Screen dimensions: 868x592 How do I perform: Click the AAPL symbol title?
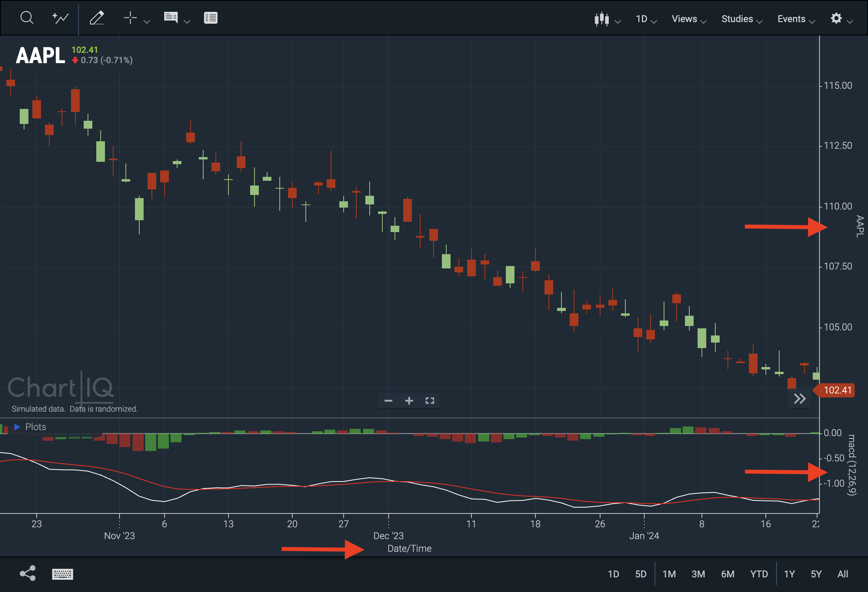click(40, 55)
